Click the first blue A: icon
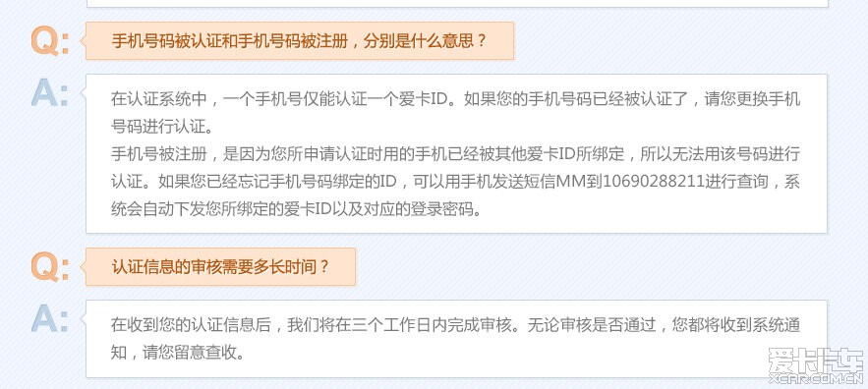868x389 pixels. [50, 92]
